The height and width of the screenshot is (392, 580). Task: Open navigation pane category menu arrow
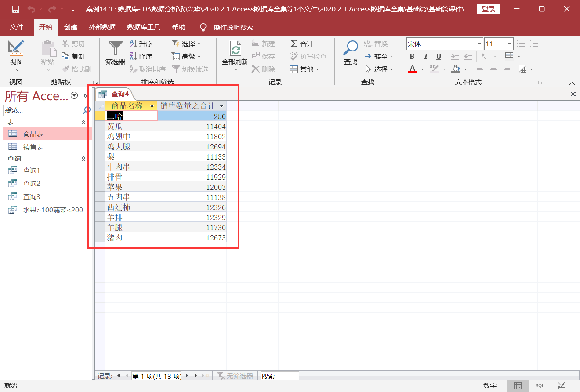pyautogui.click(x=74, y=95)
